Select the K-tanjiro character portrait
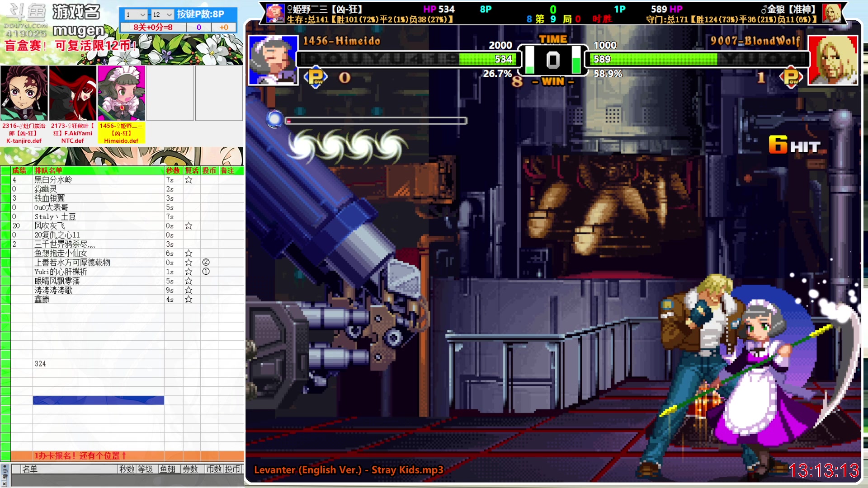Viewport: 868px width, 488px height. [24, 93]
